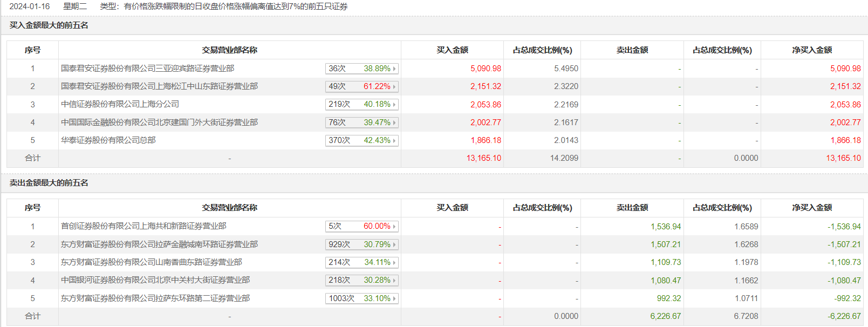Open 东方财富拉萨金融城南环路证券营业部 link
868x327 pixels.
pos(159,244)
